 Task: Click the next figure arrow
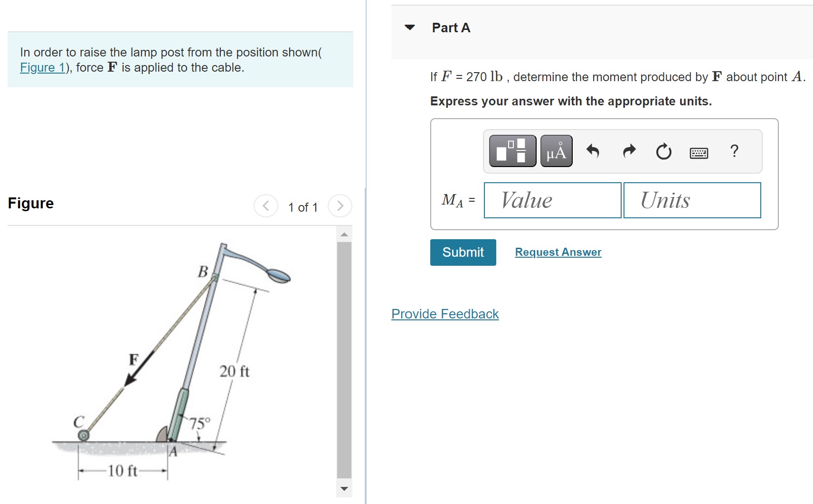[x=340, y=205]
